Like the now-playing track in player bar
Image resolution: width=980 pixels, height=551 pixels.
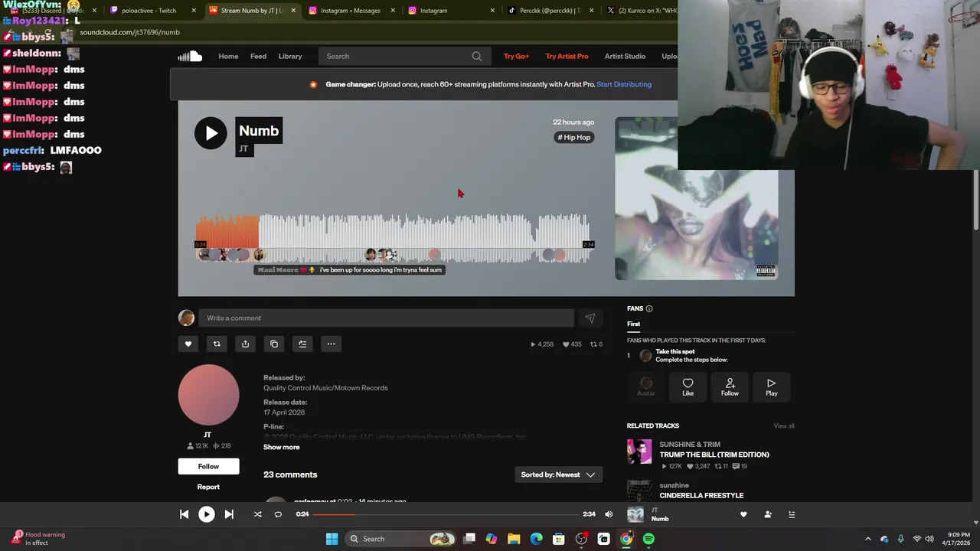tap(743, 514)
